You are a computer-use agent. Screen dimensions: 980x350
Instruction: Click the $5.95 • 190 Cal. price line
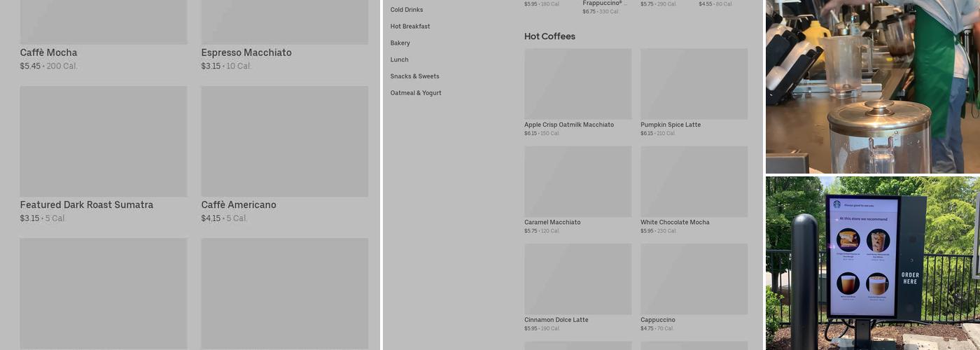542,328
